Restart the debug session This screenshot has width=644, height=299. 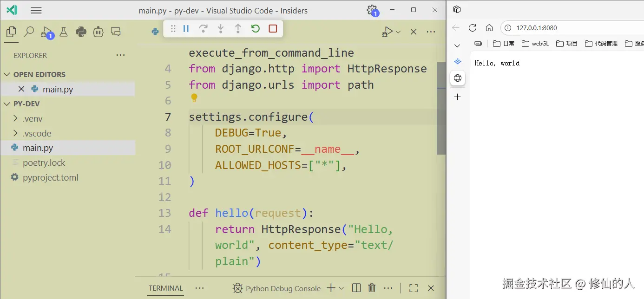pyautogui.click(x=255, y=29)
